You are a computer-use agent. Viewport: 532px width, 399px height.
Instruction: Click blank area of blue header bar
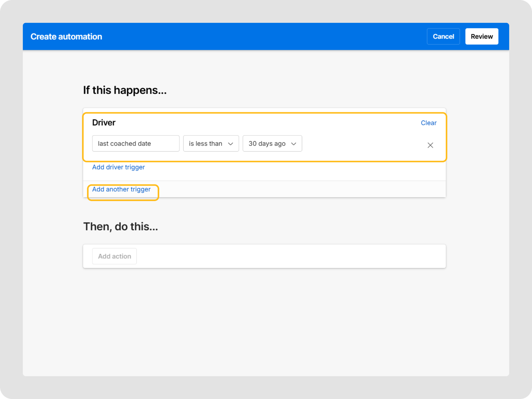pyautogui.click(x=260, y=36)
